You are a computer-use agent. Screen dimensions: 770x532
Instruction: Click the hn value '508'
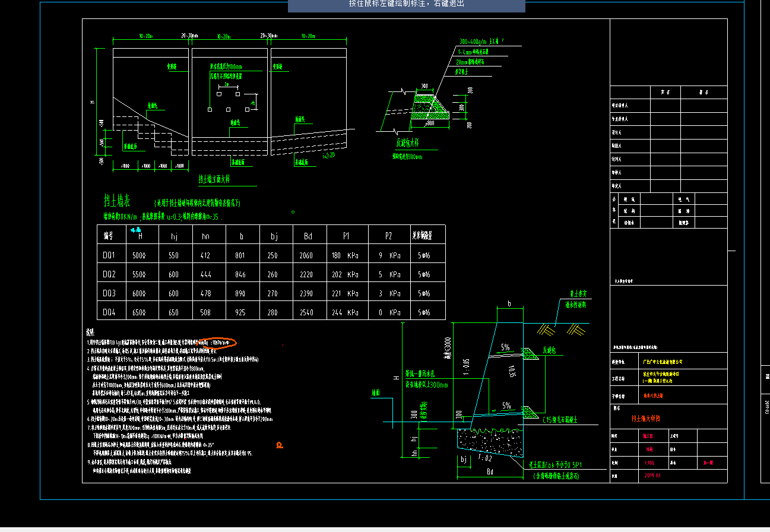(x=206, y=313)
